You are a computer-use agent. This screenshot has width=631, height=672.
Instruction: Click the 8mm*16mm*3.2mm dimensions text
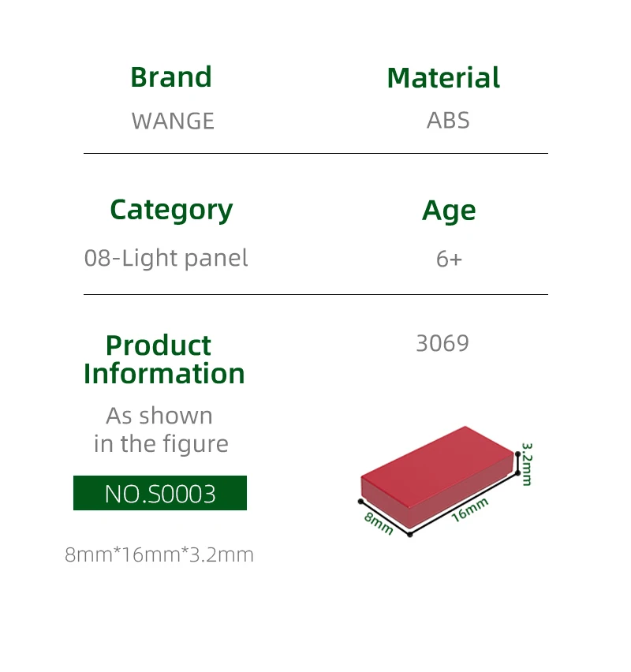(159, 554)
